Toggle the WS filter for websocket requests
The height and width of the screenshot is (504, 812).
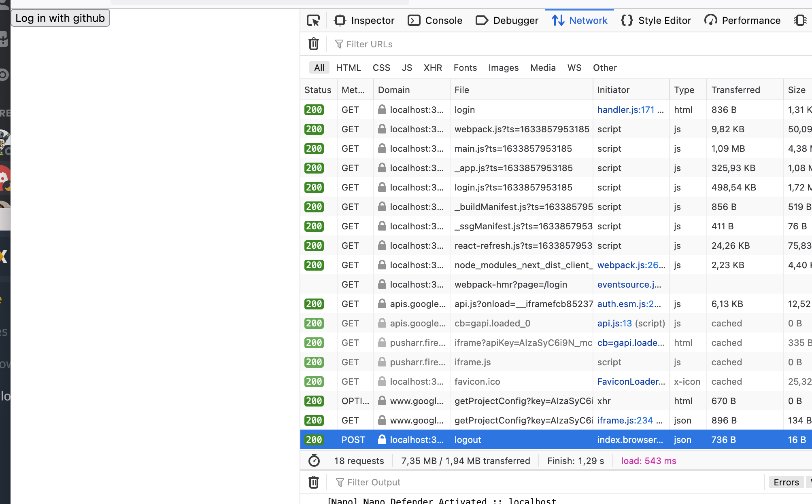coord(574,68)
